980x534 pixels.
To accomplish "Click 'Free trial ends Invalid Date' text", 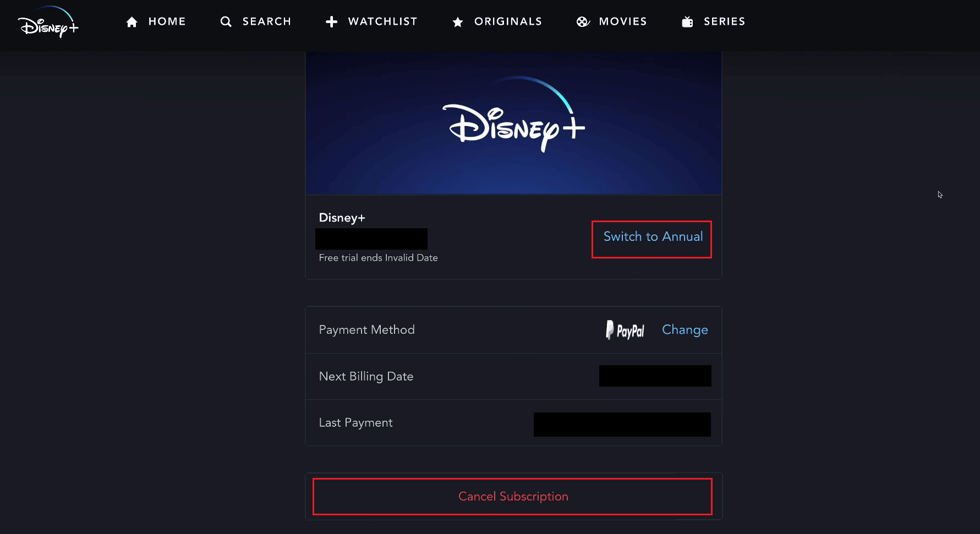I will click(378, 258).
